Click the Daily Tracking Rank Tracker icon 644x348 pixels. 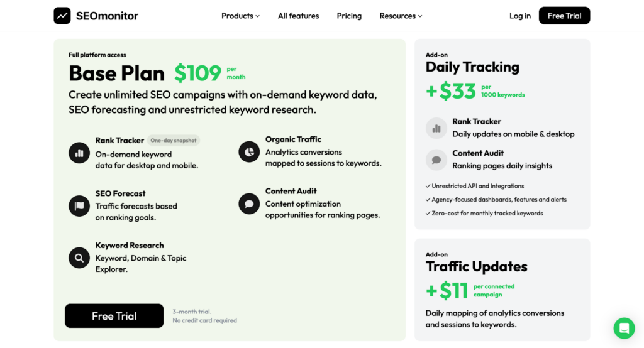coord(436,128)
